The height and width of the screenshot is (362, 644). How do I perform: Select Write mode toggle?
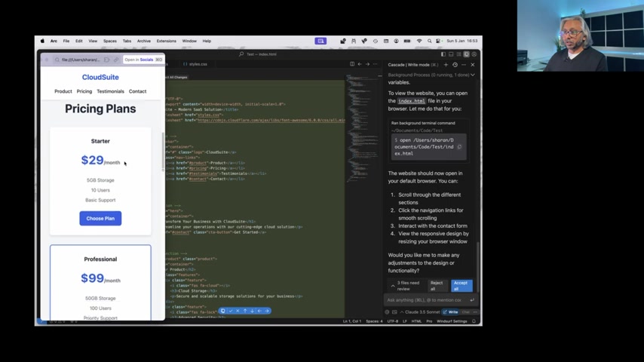click(x=450, y=312)
